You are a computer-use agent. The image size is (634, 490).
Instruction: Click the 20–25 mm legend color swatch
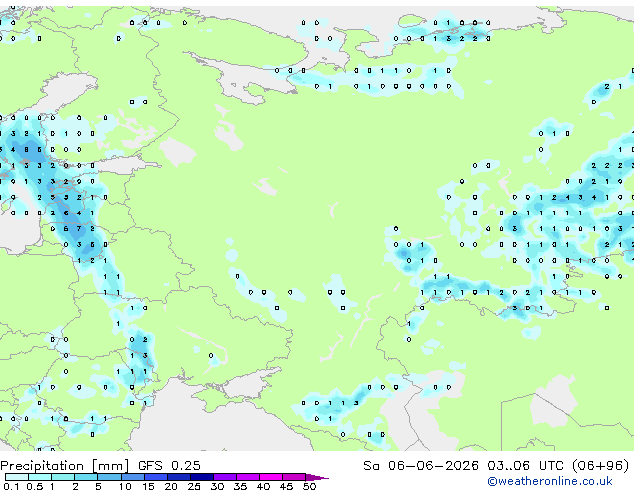[179, 477]
